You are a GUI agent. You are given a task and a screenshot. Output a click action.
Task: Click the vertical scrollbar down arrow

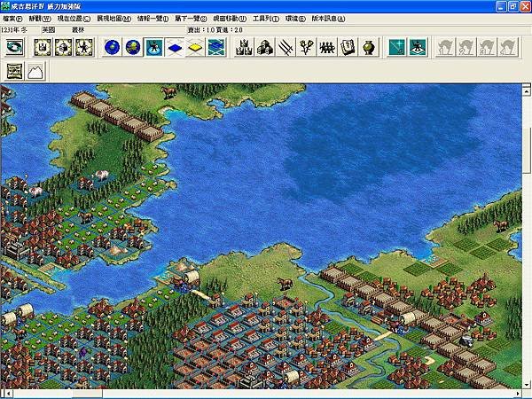point(527,385)
